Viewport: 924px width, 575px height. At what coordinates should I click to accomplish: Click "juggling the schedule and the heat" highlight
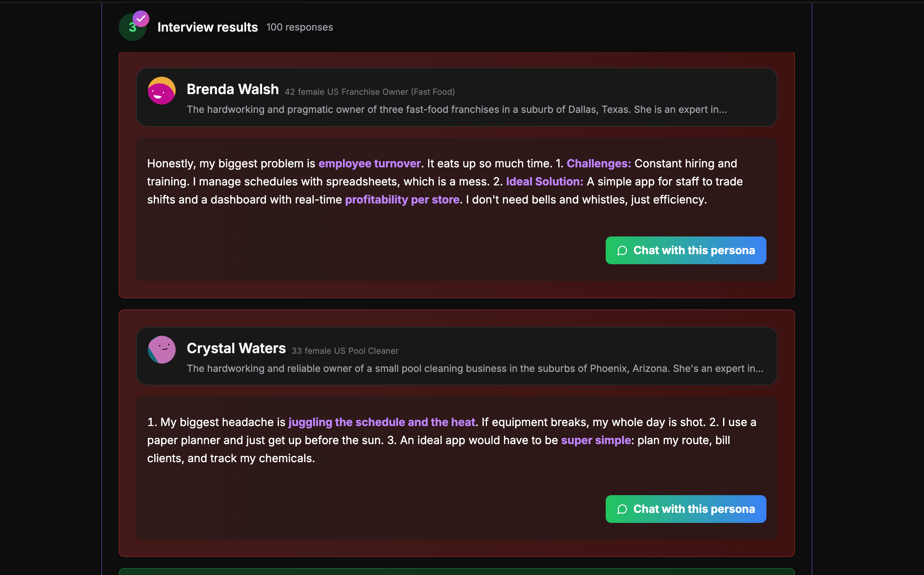point(381,422)
